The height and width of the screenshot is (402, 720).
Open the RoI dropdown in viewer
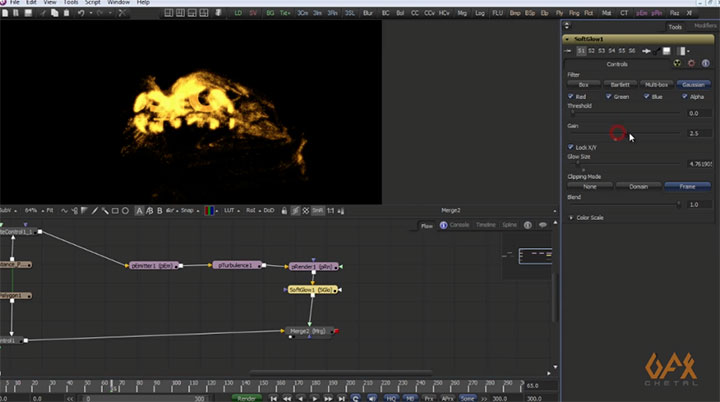pos(253,210)
